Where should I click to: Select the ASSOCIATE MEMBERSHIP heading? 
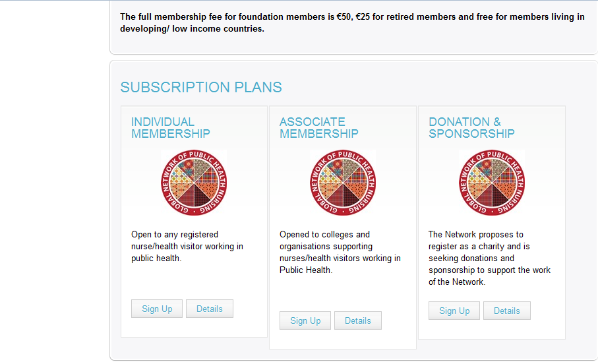319,128
